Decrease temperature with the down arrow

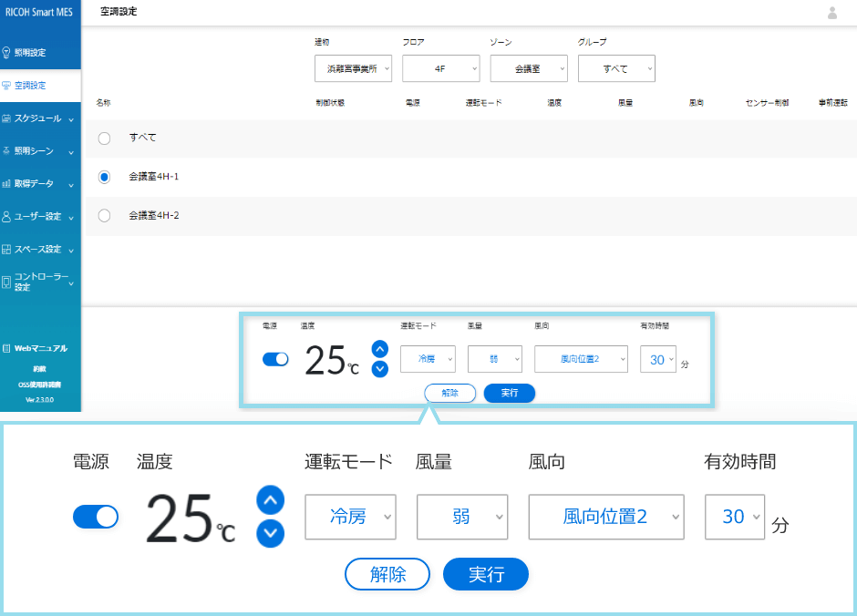click(x=379, y=368)
